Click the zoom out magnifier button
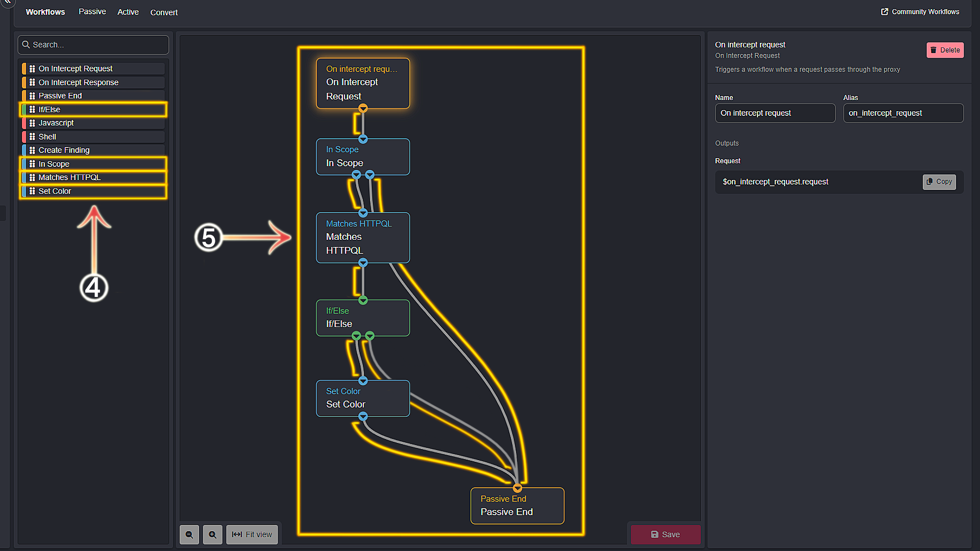This screenshot has height=551, width=980. point(190,534)
